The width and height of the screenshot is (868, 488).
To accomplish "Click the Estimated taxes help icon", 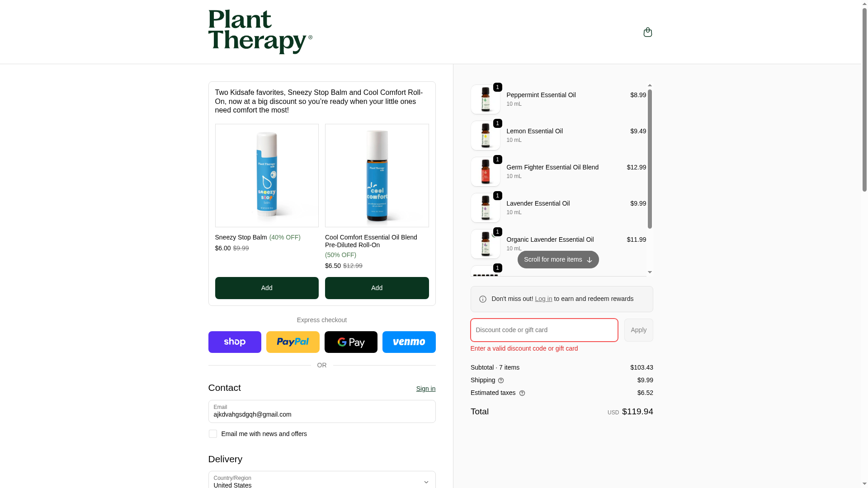I will [522, 393].
